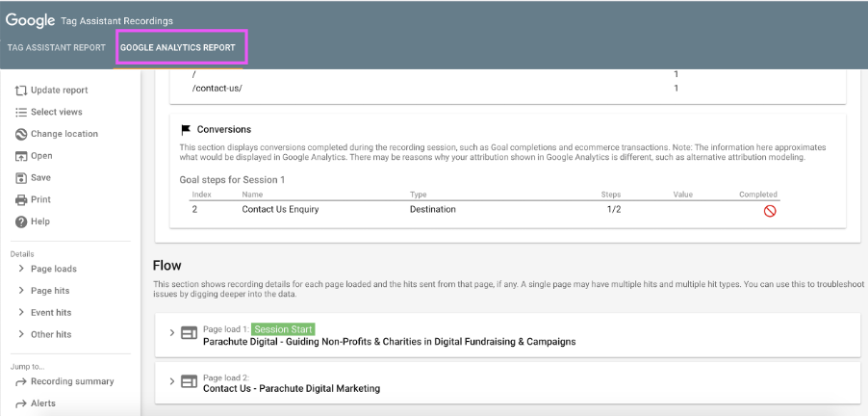
Task: Click the Update report icon
Action: tap(21, 91)
